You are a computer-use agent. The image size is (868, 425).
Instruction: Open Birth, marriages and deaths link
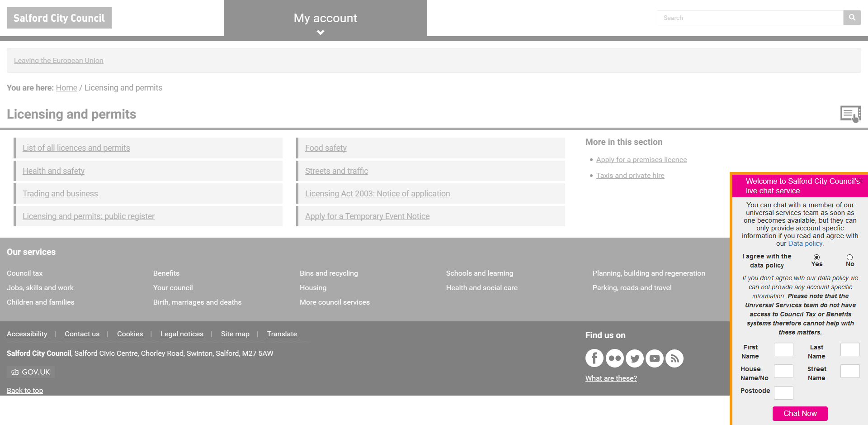(x=198, y=302)
